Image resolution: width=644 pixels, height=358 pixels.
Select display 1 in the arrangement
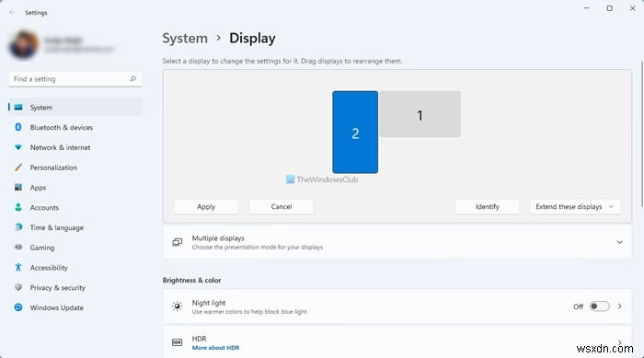coord(420,114)
